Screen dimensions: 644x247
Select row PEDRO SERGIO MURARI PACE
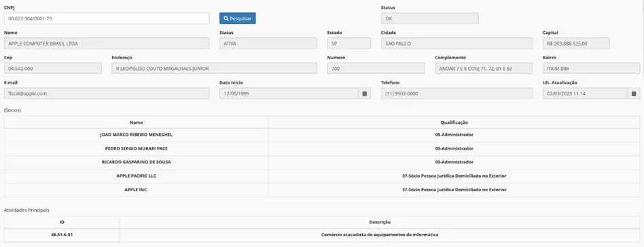(x=322, y=148)
